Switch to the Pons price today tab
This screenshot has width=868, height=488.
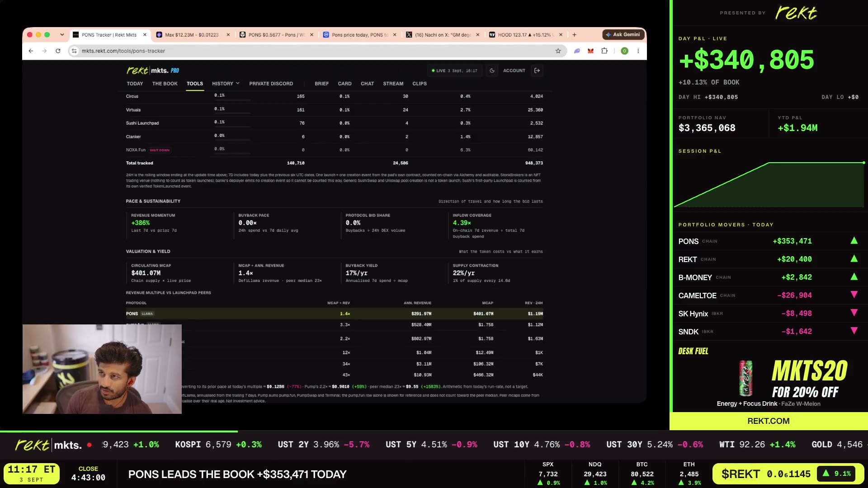359,35
